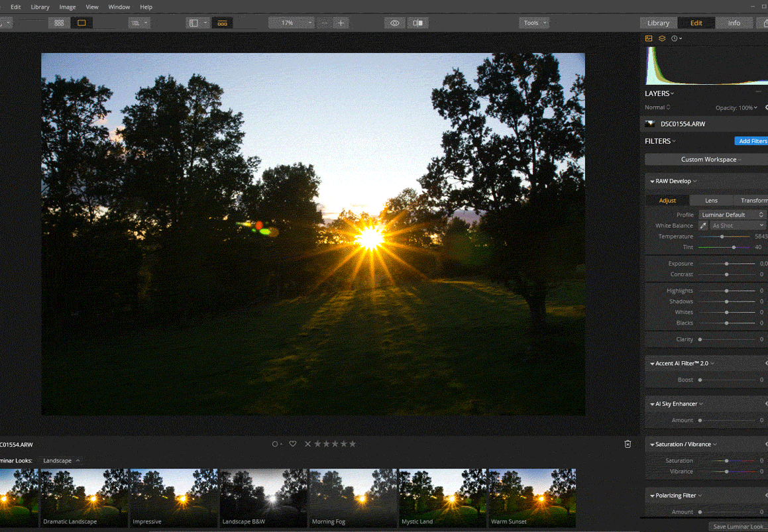Viewport: 768px width, 532px height.
Task: Adjust the Tint slider
Action: 734,247
